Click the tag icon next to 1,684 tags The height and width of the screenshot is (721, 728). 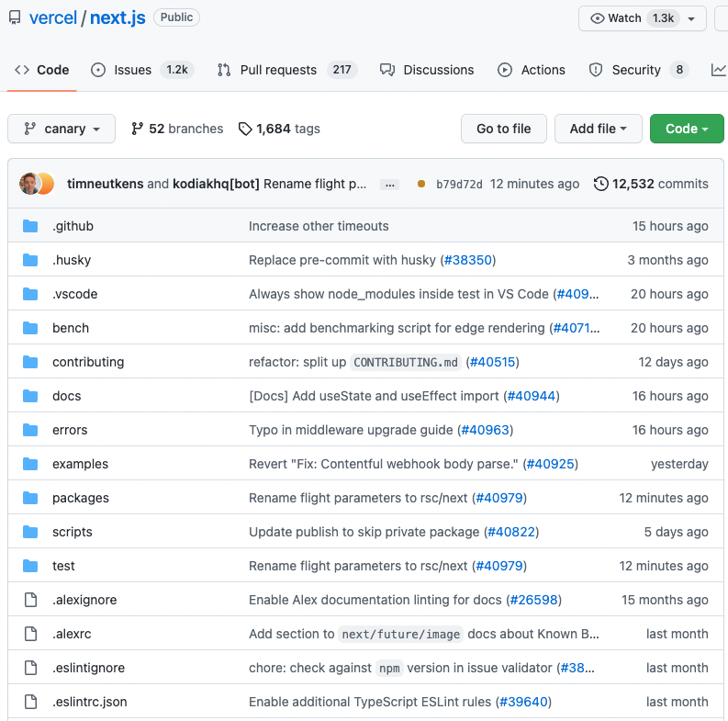point(245,129)
